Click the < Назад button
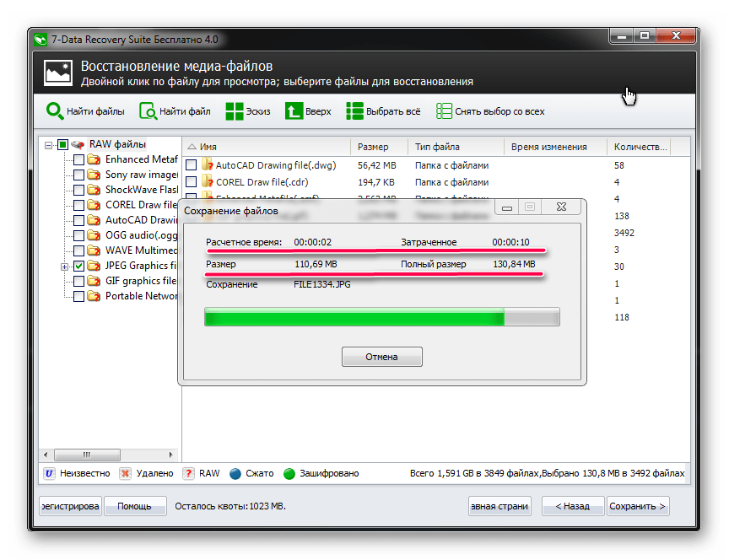This screenshot has width=729, height=560. 573,506
